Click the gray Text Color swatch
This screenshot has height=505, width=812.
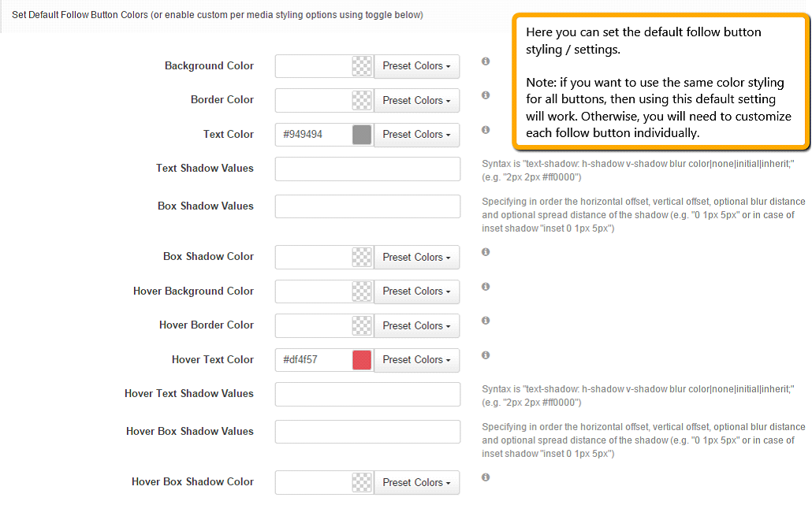pyautogui.click(x=362, y=135)
